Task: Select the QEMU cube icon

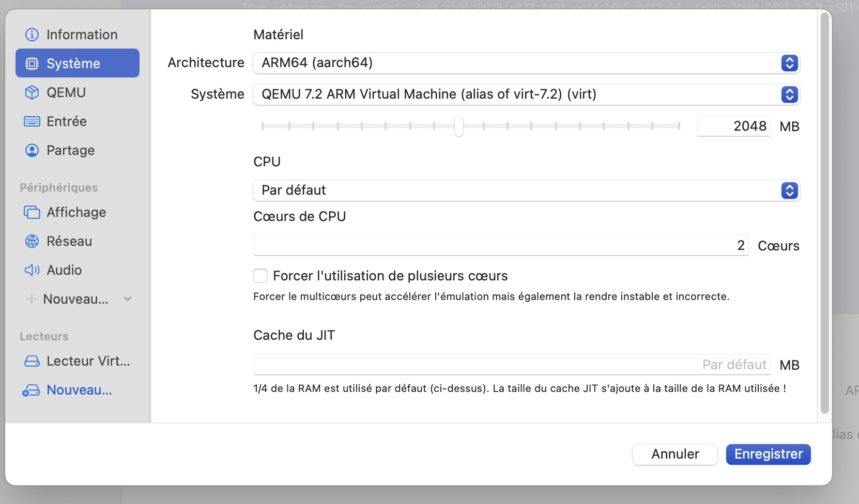Action: (x=32, y=92)
